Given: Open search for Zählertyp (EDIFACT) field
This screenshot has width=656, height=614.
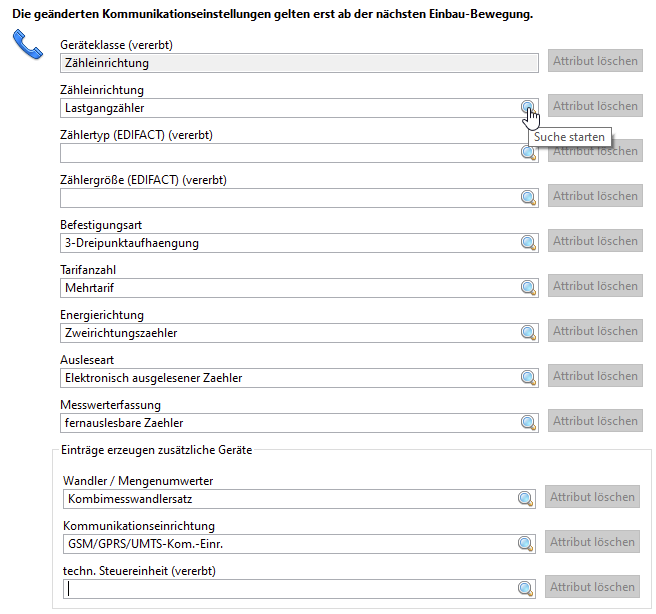Looking at the screenshot, I should coord(528,152).
